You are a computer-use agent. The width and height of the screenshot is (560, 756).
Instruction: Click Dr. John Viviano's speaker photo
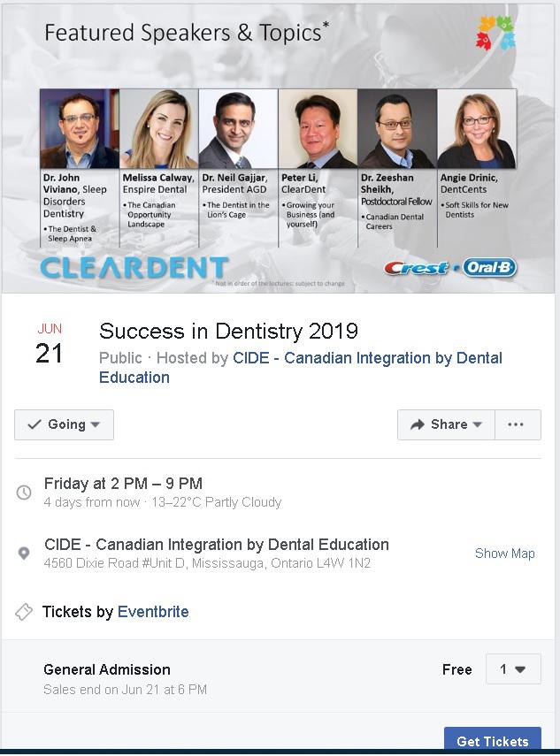pyautogui.click(x=80, y=129)
